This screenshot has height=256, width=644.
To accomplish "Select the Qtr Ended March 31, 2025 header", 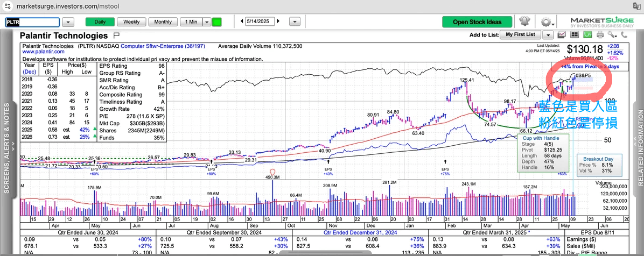I will coord(496,233).
